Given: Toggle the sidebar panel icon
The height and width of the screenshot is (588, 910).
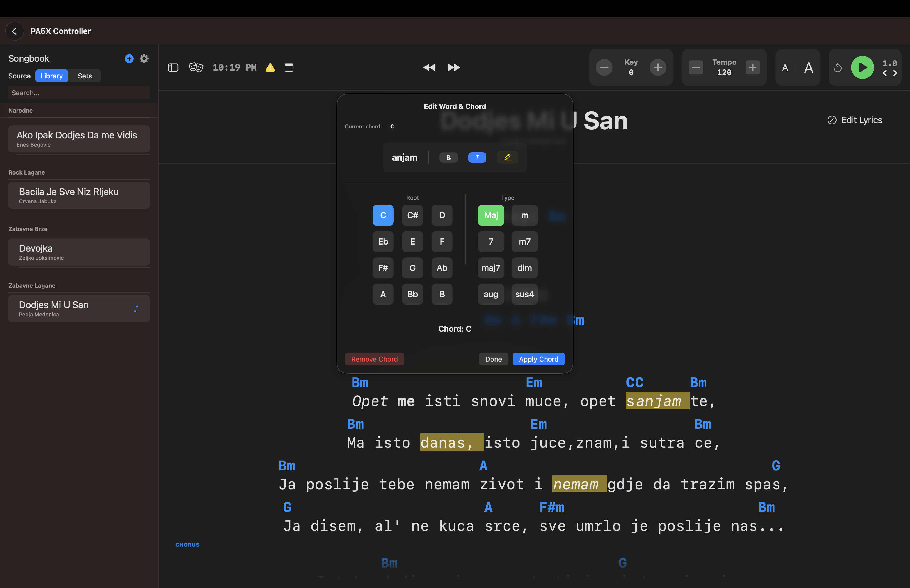Looking at the screenshot, I should tap(173, 68).
